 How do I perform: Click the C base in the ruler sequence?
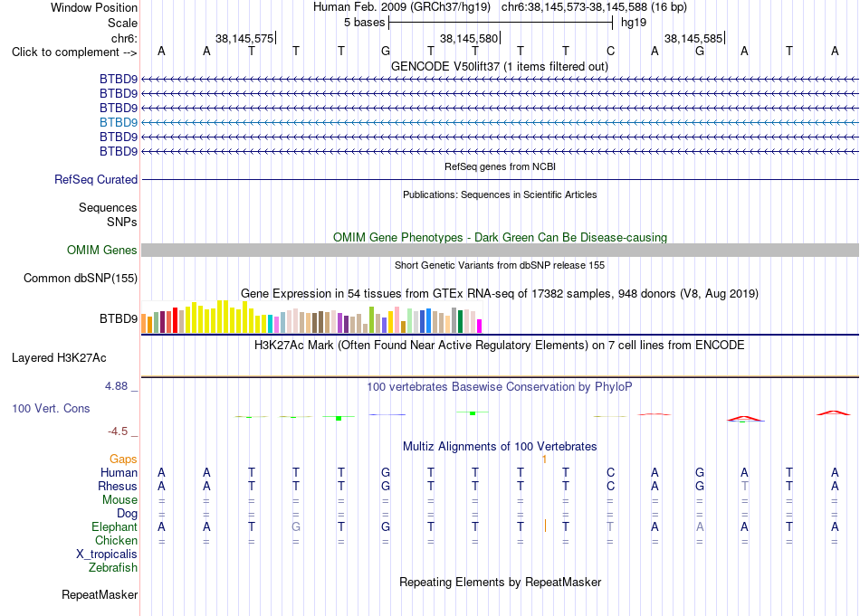(x=610, y=51)
